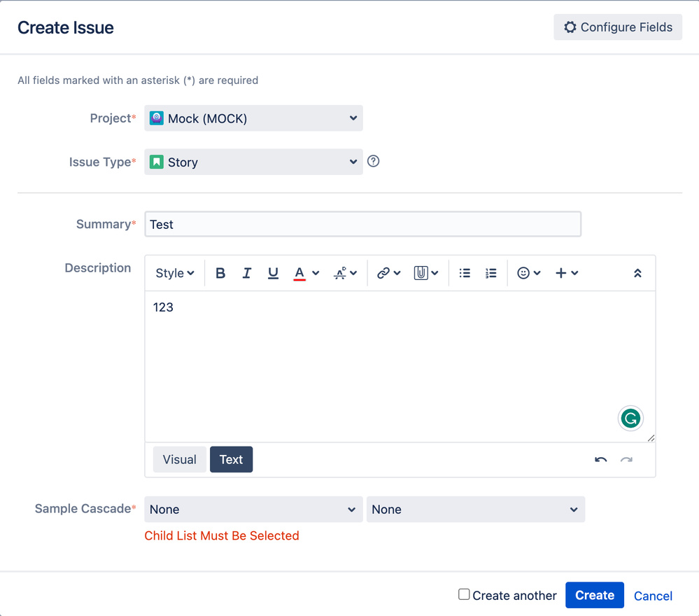
Task: Select the Text editor tab
Action: coord(232,459)
